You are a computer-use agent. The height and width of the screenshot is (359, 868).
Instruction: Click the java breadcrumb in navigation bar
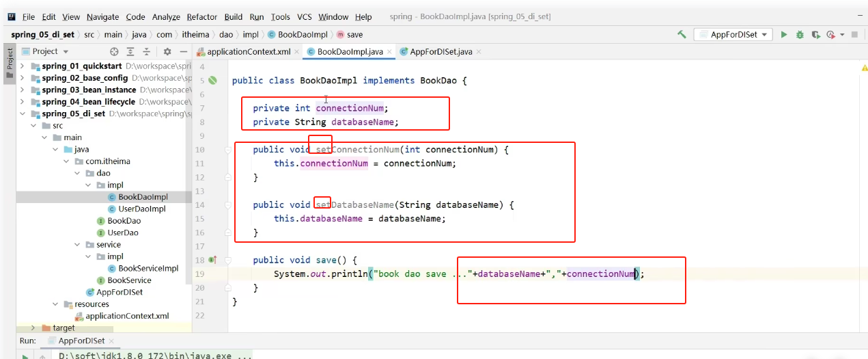[x=141, y=34]
